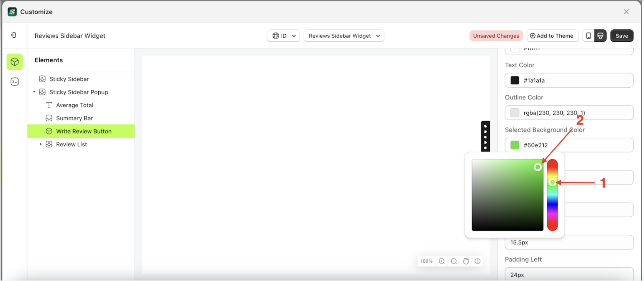Select the Summary Bar element
Image resolution: width=644 pixels, height=281 pixels.
point(74,118)
